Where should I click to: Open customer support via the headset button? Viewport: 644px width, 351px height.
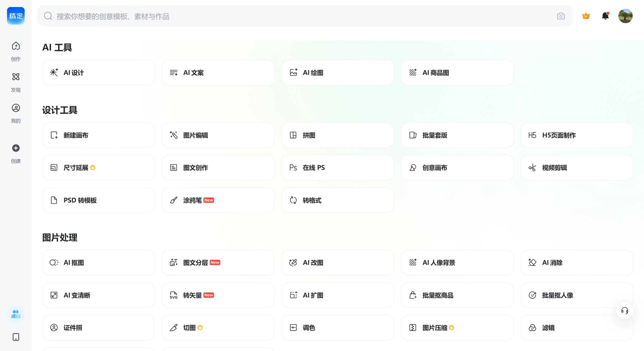click(x=624, y=311)
